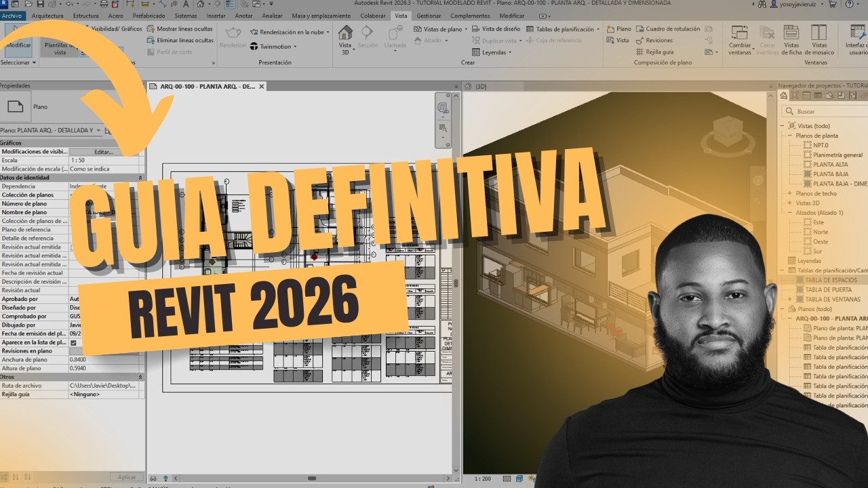Select PLANTA ALTA view in browser
Screen dimensions: 868x488
tap(831, 164)
